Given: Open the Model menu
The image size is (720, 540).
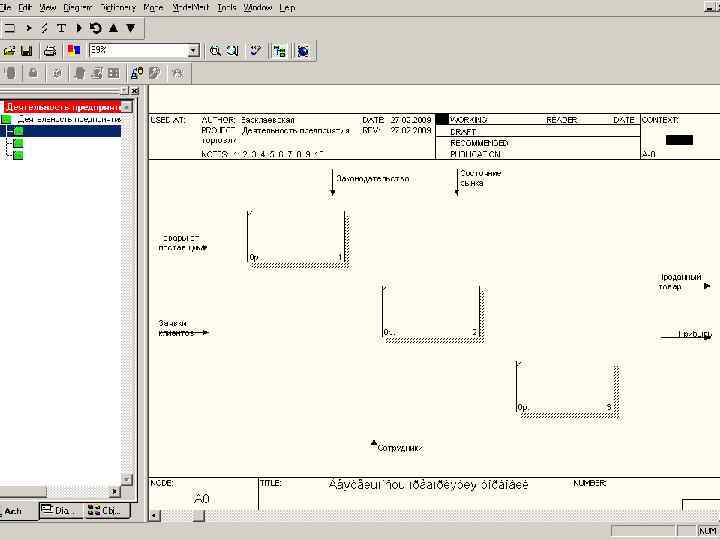Looking at the screenshot, I should pyautogui.click(x=153, y=7).
